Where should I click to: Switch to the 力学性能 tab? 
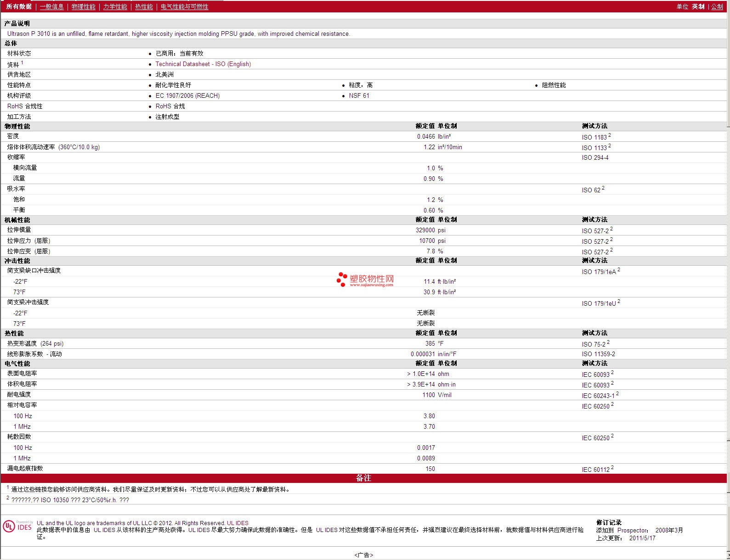point(115,6)
